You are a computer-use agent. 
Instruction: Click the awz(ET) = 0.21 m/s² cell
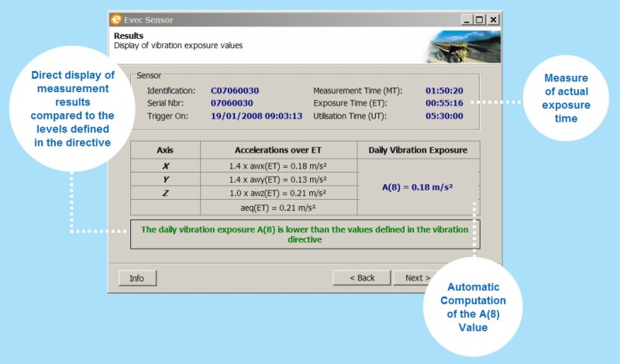pos(278,193)
